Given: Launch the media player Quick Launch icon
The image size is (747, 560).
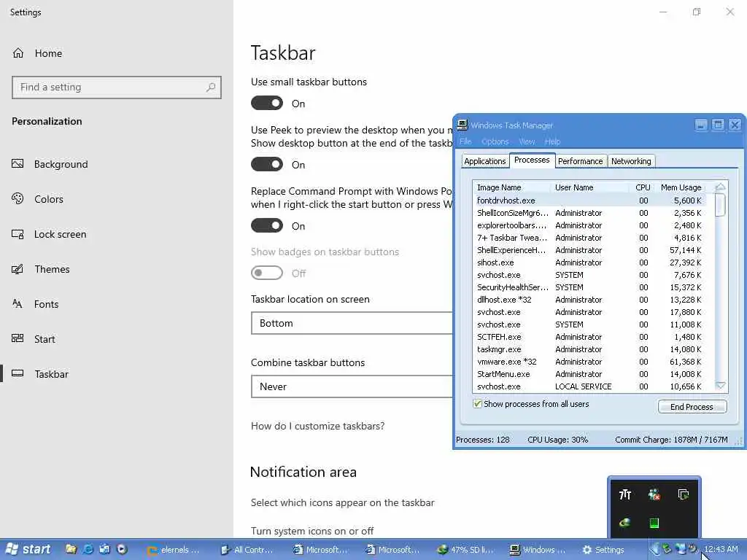Looking at the screenshot, I should (122, 550).
